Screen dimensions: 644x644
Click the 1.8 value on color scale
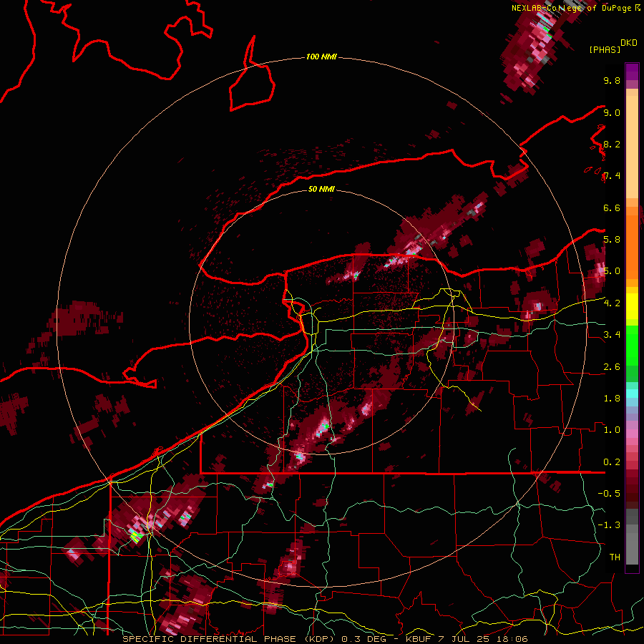pyautogui.click(x=612, y=399)
